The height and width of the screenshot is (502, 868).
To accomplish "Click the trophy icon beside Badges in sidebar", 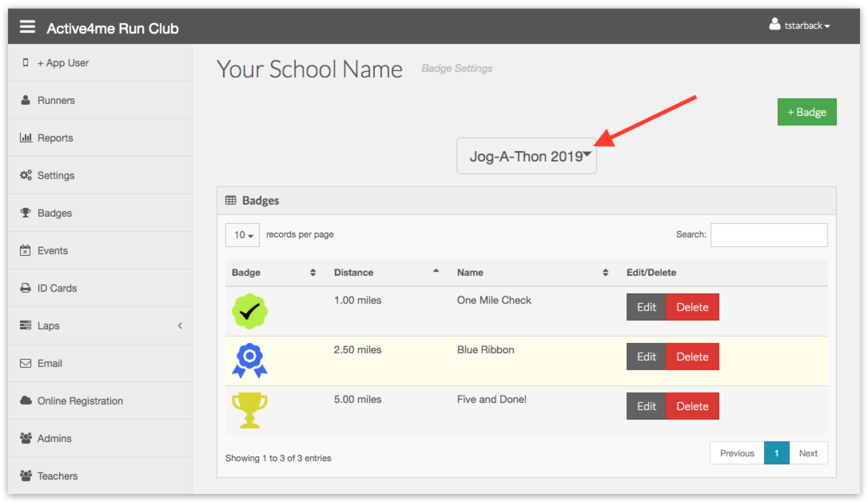I will click(26, 213).
